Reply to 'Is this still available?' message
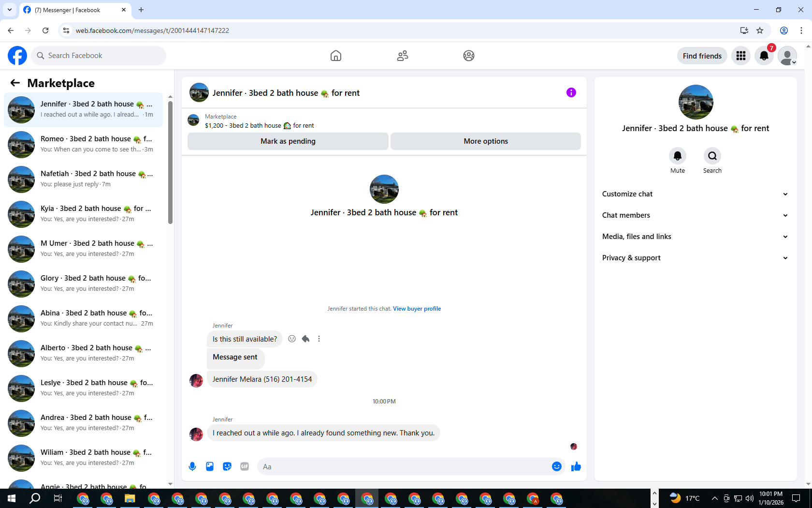This screenshot has height=508, width=812. (305, 339)
